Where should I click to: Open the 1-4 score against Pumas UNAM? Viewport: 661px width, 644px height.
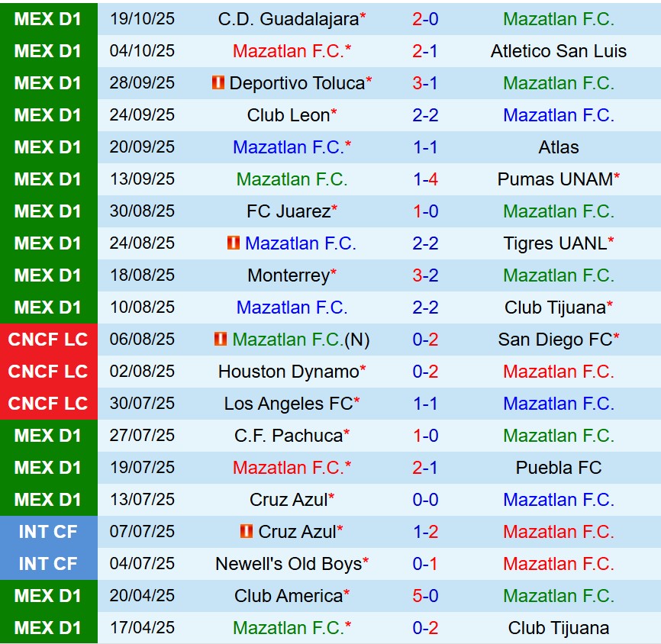(425, 179)
